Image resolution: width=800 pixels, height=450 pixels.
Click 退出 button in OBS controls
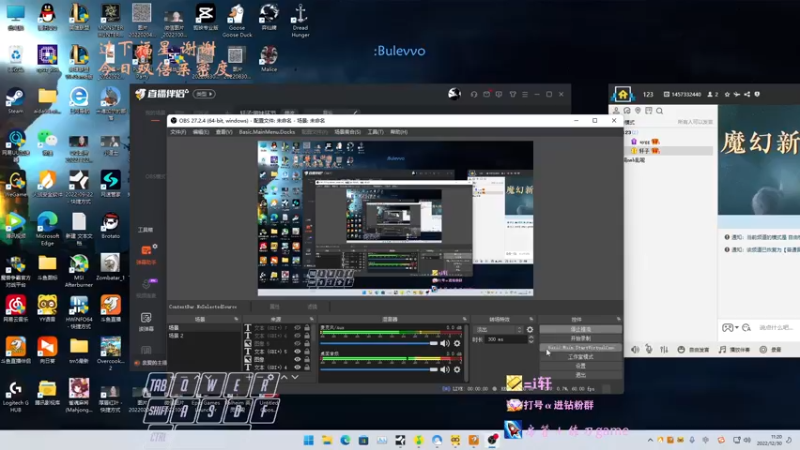click(x=581, y=375)
